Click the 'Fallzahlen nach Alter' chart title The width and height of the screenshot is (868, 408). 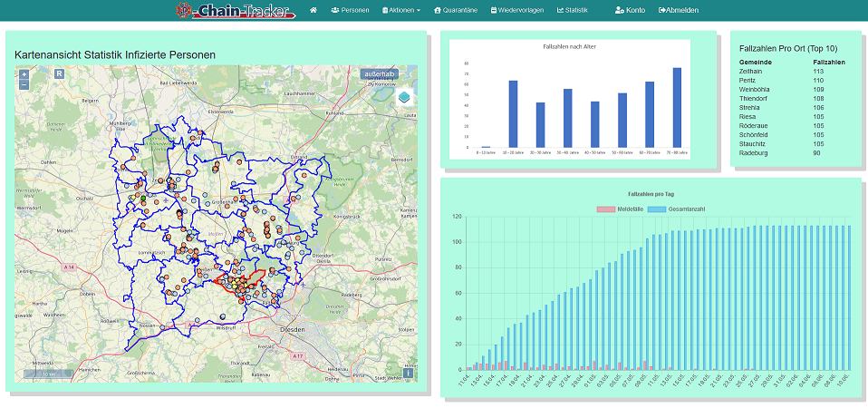570,46
